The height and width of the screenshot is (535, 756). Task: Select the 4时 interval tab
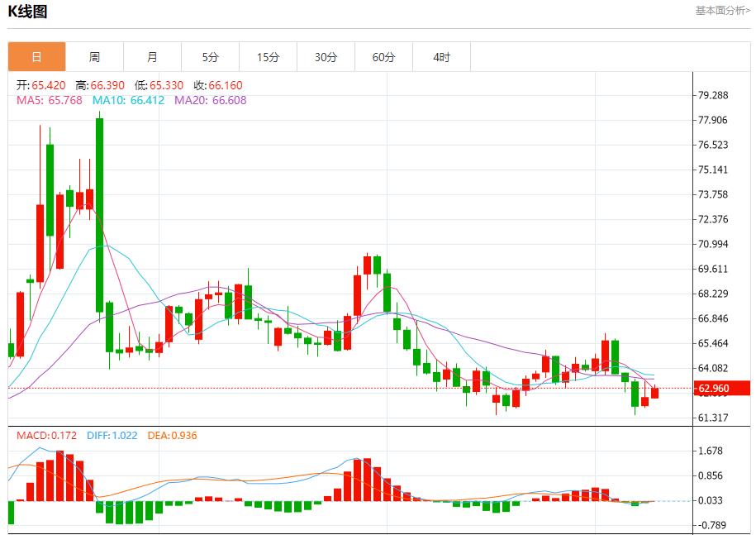click(441, 56)
